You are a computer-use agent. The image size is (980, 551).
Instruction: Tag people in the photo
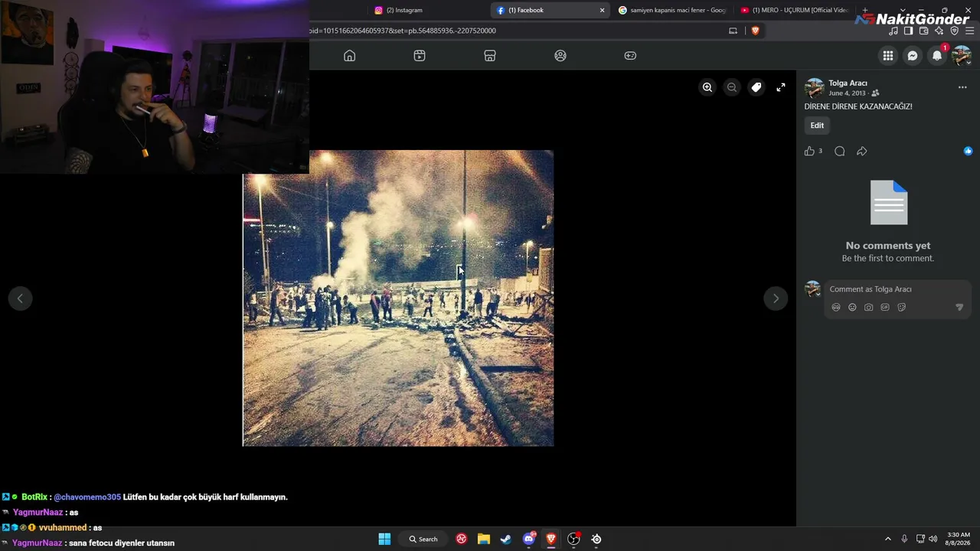756,87
